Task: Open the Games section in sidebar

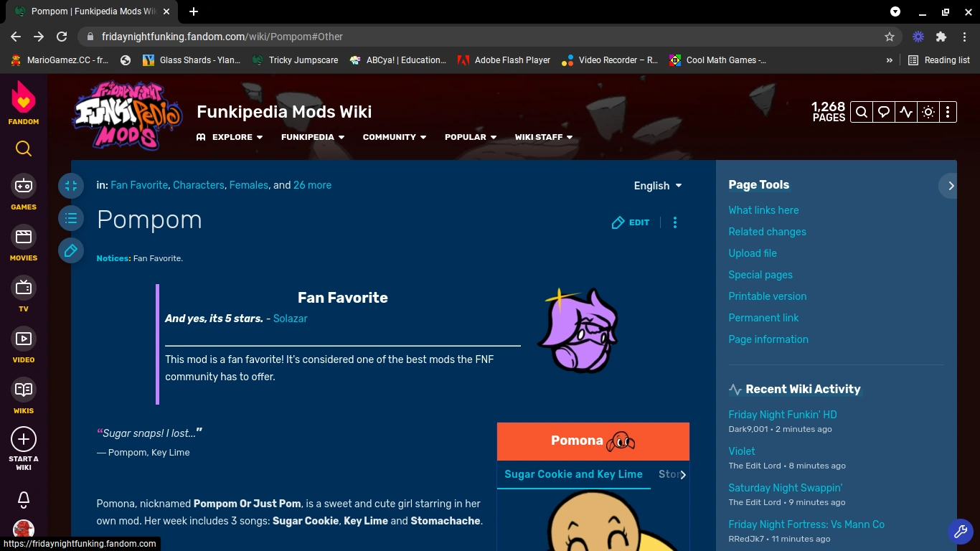Action: click(x=24, y=193)
